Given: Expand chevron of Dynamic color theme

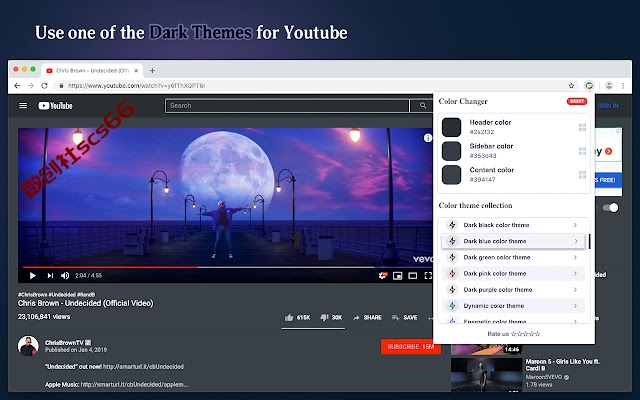Looking at the screenshot, I should [575, 306].
